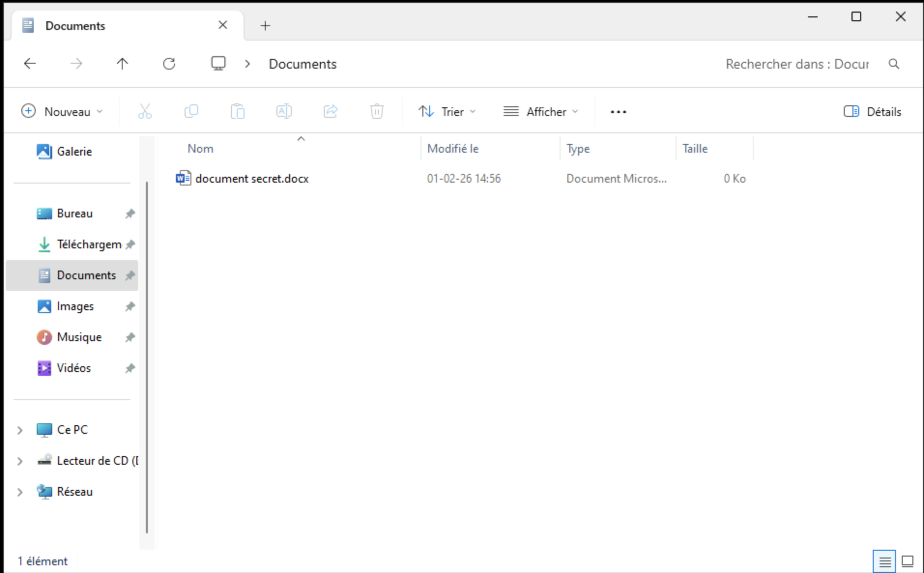Viewport: 924px width, 573px height.
Task: Click the Rechercher dans search field
Action: (797, 64)
